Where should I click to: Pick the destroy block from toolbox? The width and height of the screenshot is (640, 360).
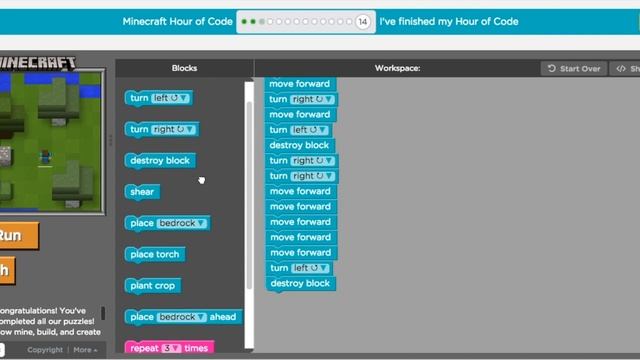(160, 160)
